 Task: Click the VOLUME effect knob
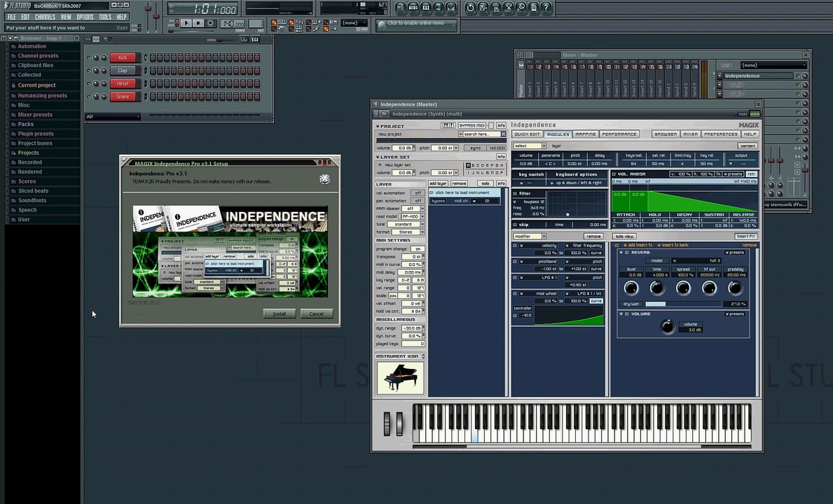click(x=667, y=325)
